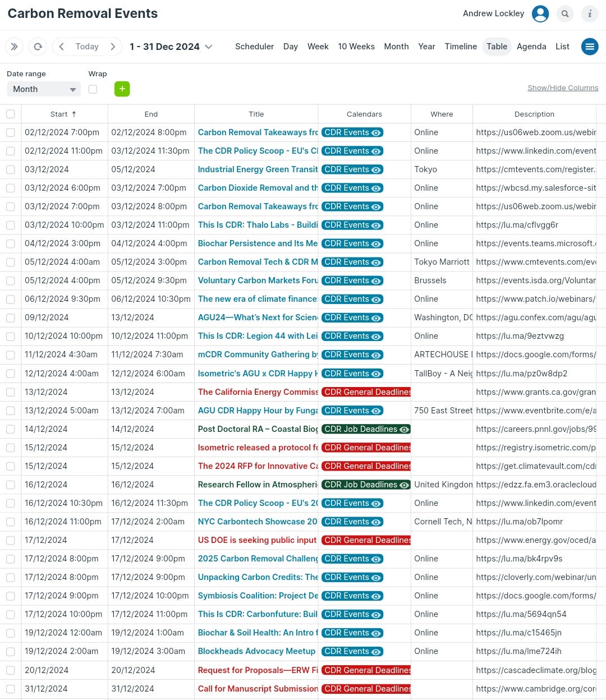This screenshot has width=606, height=700.
Task: Check the select-all header checkbox
Action: click(11, 114)
